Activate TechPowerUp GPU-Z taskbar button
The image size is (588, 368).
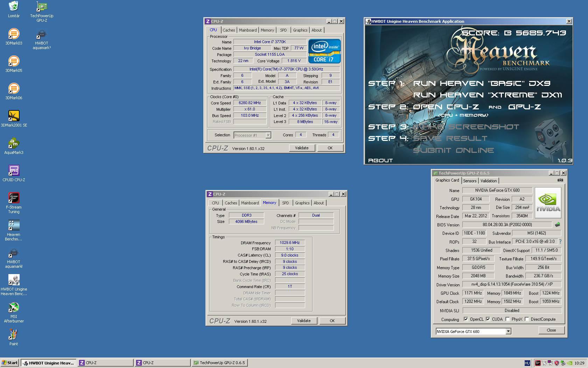pos(220,363)
